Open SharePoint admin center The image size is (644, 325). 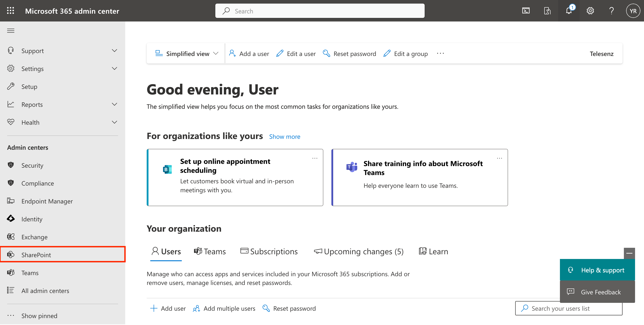click(x=63, y=255)
